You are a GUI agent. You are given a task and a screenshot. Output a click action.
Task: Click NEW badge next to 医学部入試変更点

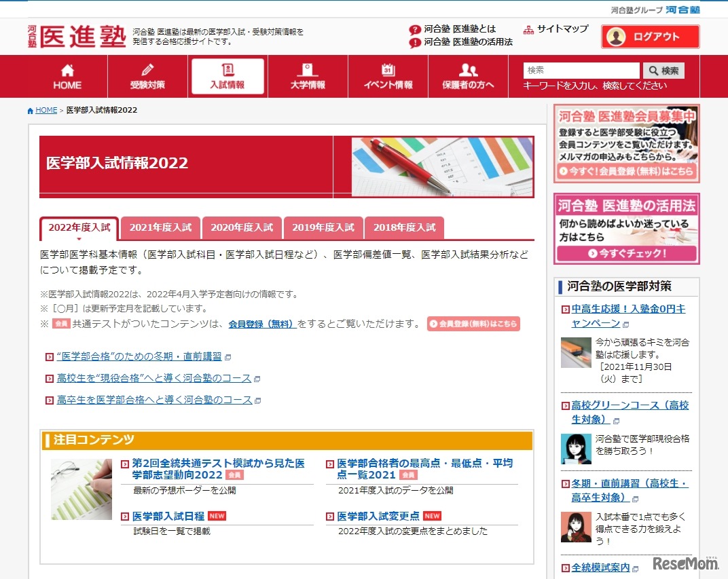[x=432, y=516]
